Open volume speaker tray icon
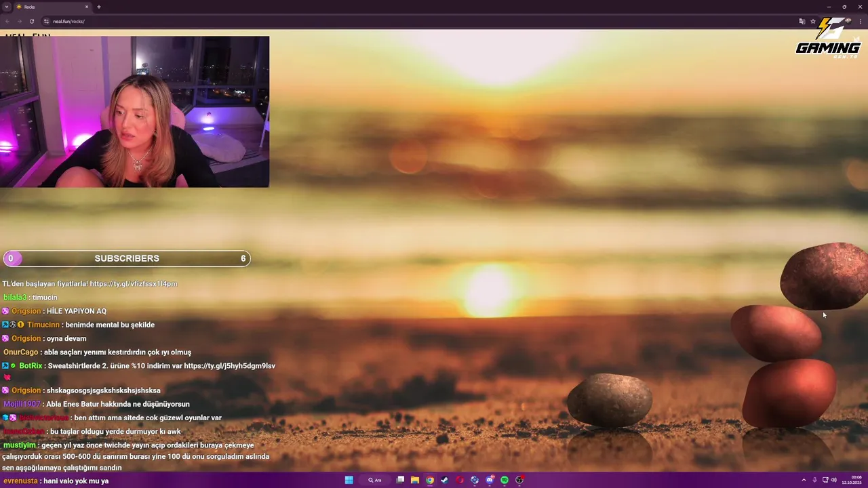 click(833, 480)
